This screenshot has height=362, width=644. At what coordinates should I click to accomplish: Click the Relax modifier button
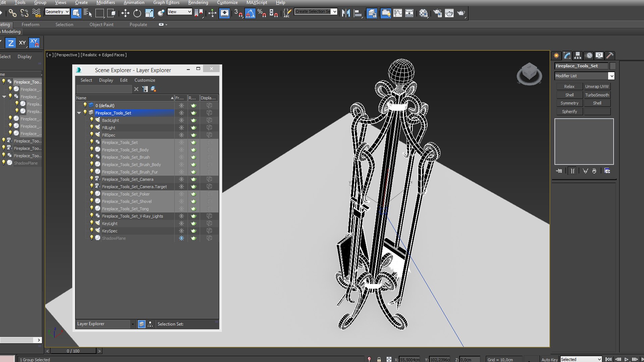tap(570, 86)
